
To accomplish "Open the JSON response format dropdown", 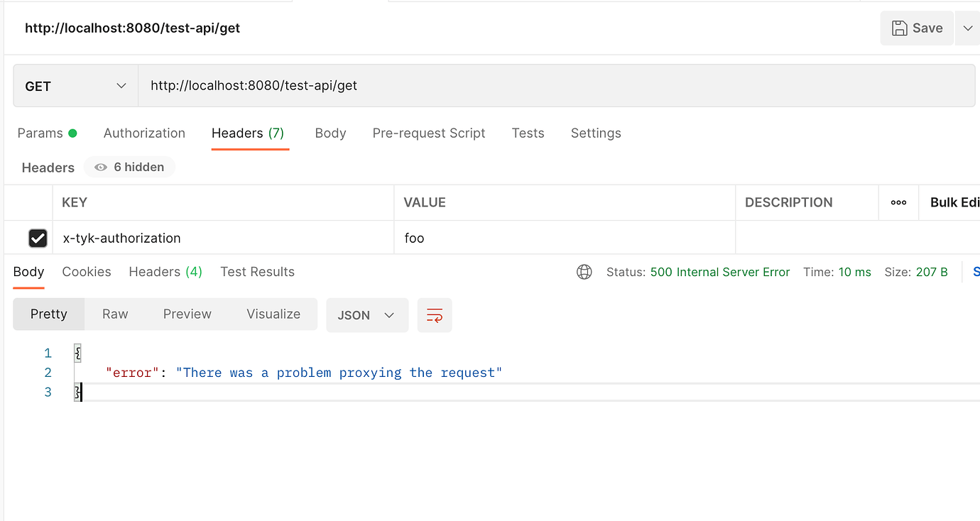I will [x=367, y=315].
